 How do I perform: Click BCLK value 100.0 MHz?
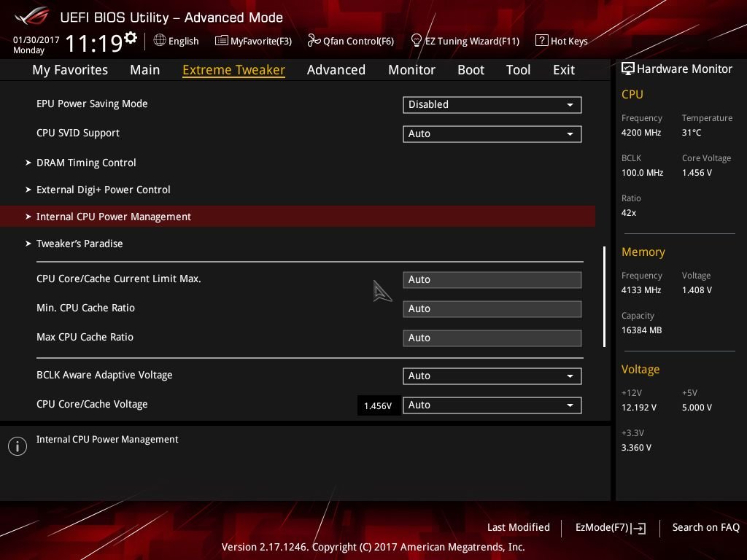pyautogui.click(x=642, y=173)
